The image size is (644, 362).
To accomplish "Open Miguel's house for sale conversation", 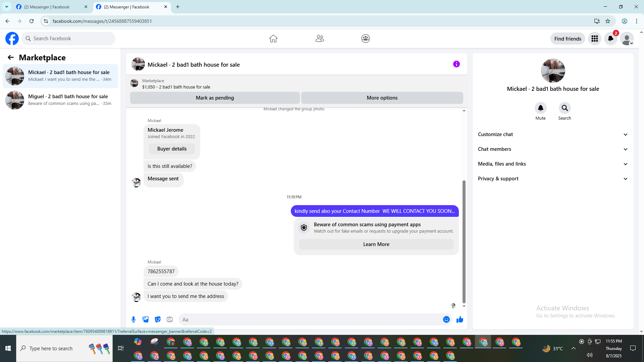I will [x=60, y=100].
